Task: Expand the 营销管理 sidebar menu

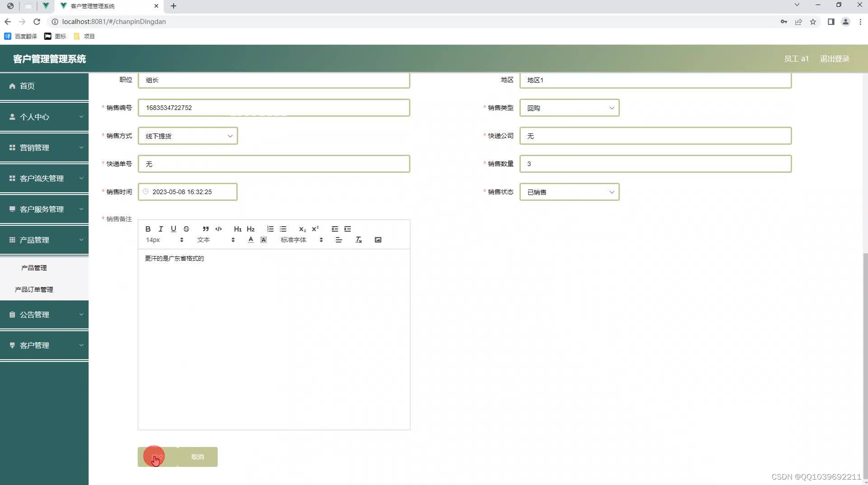Action: (44, 147)
